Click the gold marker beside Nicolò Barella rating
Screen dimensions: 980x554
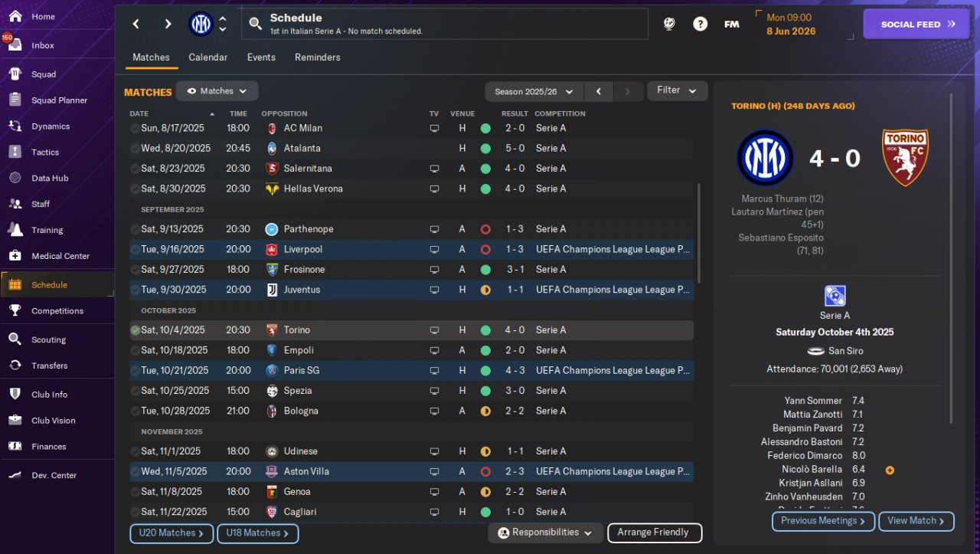(x=890, y=470)
